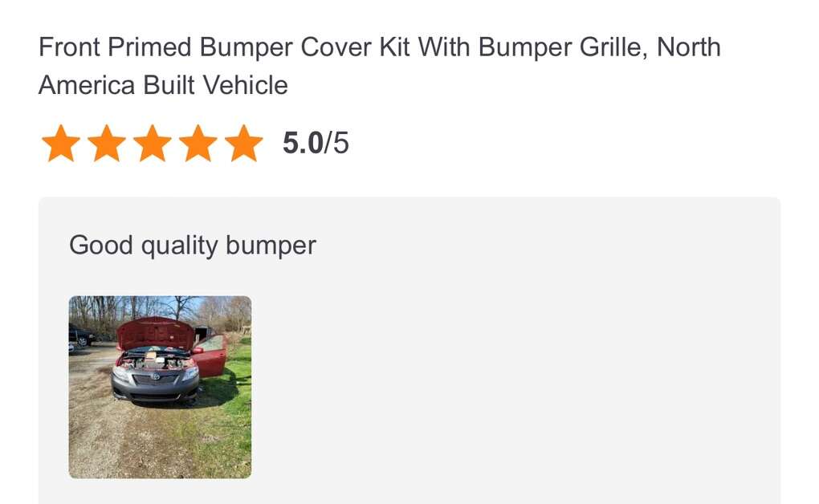Click the open red car door in photo
The height and width of the screenshot is (504, 819).
[211, 359]
